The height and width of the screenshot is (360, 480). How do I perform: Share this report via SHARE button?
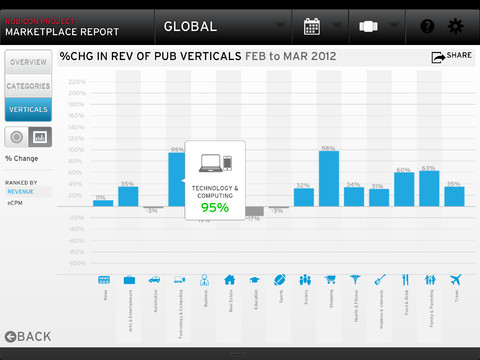452,57
